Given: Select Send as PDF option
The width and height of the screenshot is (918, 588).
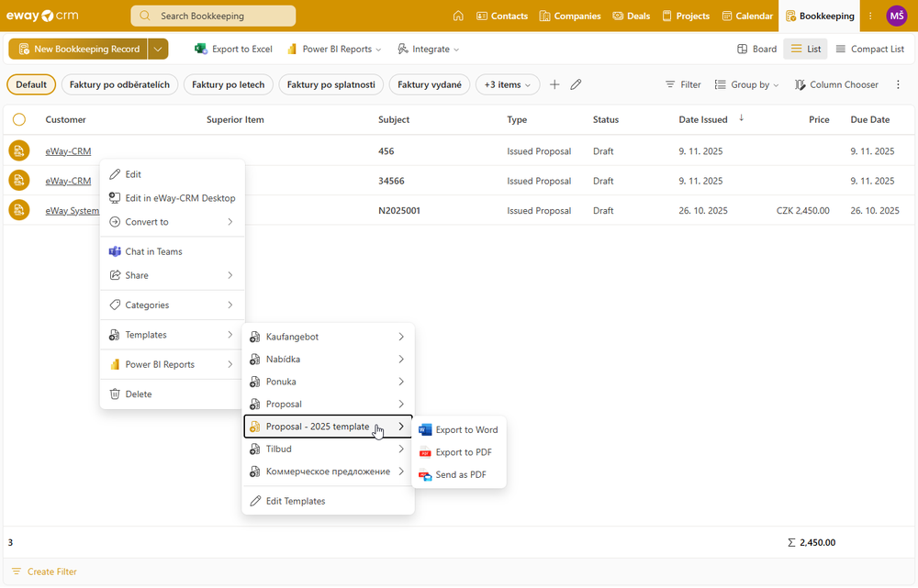Looking at the screenshot, I should coord(460,475).
